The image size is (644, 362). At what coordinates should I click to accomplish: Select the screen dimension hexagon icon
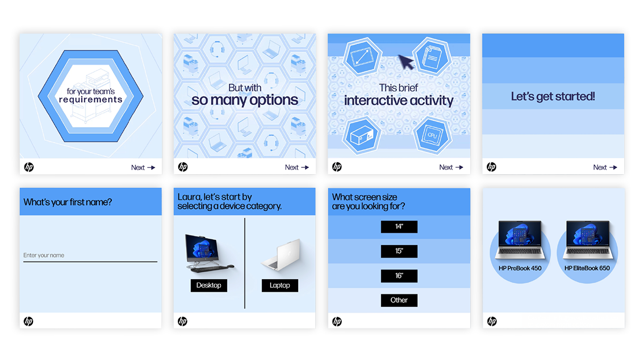coord(362,57)
